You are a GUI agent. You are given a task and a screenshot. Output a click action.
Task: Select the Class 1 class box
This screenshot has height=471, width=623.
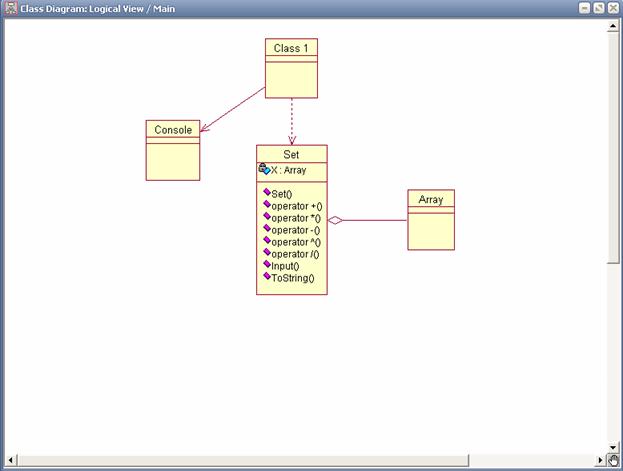click(x=291, y=68)
